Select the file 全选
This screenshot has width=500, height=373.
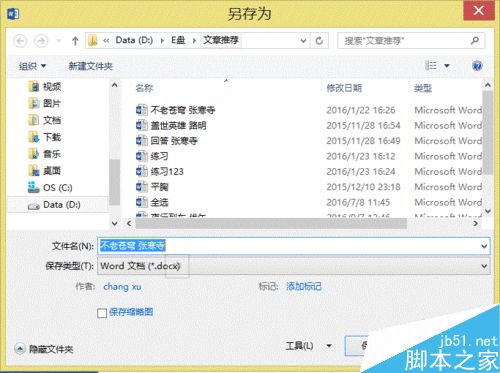click(x=159, y=202)
